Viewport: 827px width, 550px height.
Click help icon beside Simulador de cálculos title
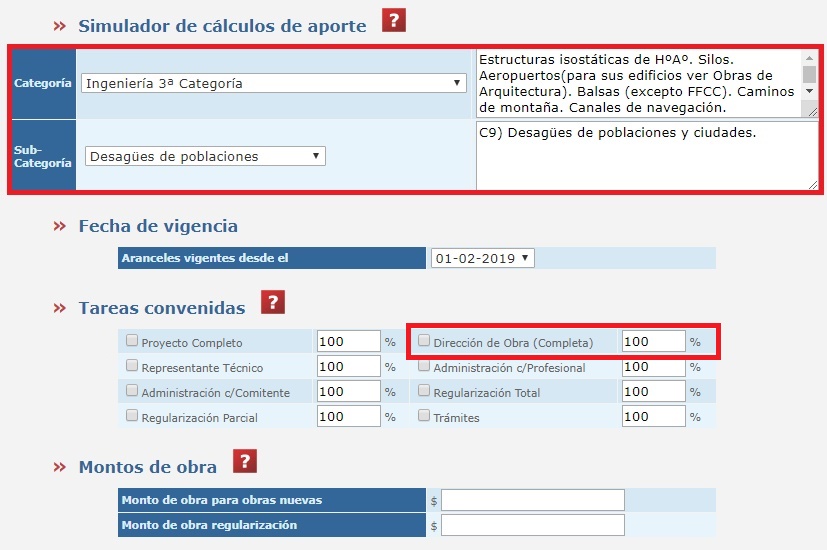[x=394, y=21]
